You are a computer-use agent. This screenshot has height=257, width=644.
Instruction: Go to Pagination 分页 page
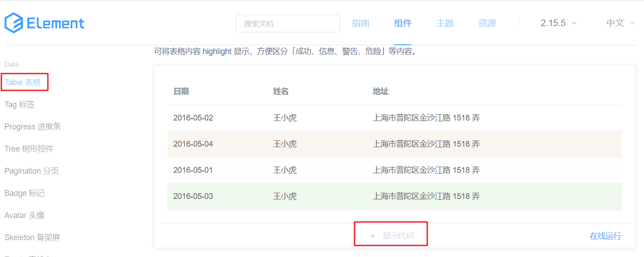point(31,171)
